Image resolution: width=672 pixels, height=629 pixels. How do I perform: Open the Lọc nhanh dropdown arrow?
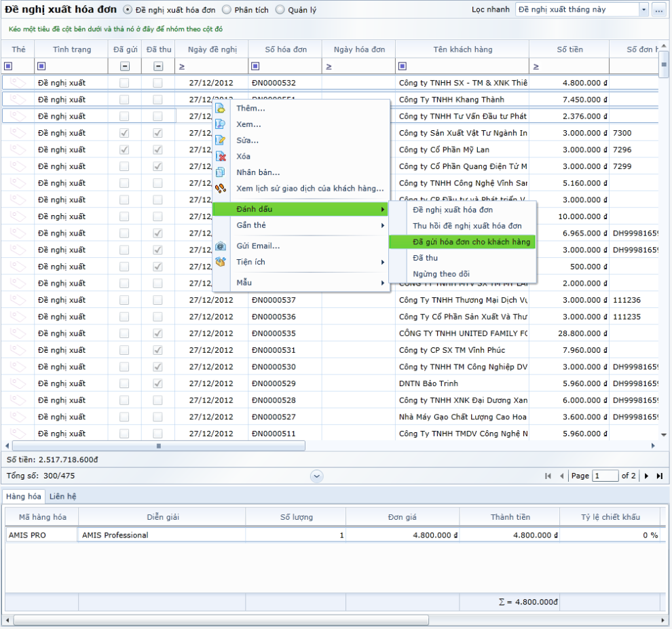point(643,10)
